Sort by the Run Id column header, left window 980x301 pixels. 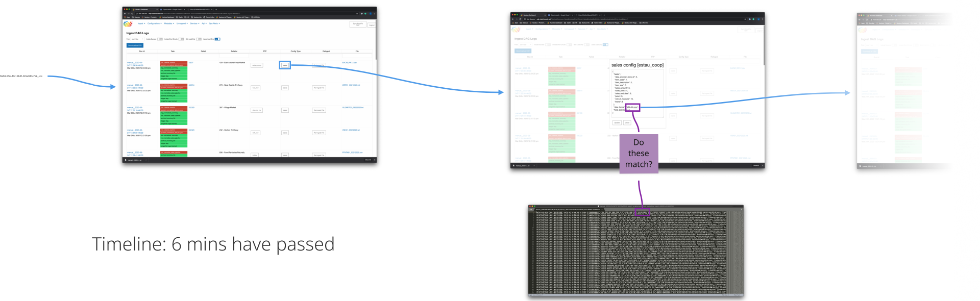[x=142, y=51]
